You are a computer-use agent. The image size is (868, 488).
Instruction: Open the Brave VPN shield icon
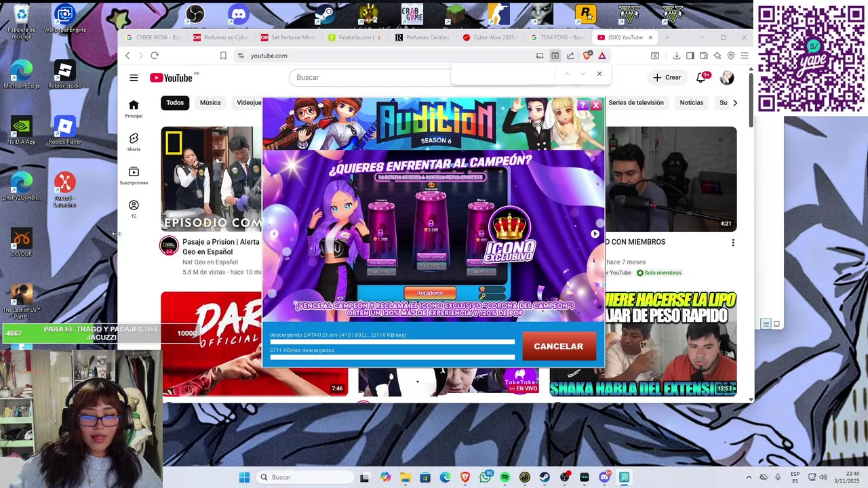(731, 56)
